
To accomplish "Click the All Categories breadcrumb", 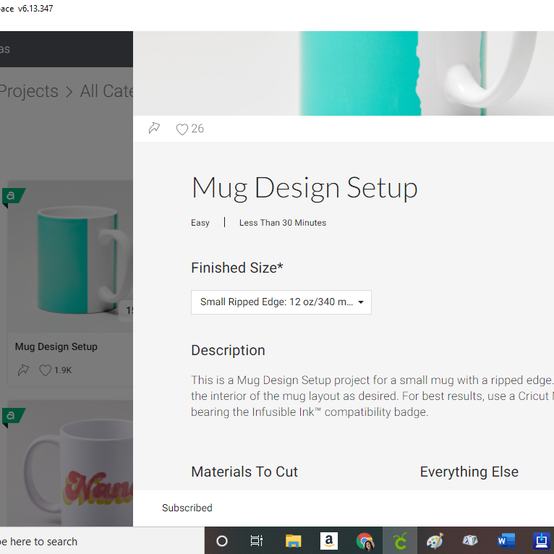I will pyautogui.click(x=106, y=91).
